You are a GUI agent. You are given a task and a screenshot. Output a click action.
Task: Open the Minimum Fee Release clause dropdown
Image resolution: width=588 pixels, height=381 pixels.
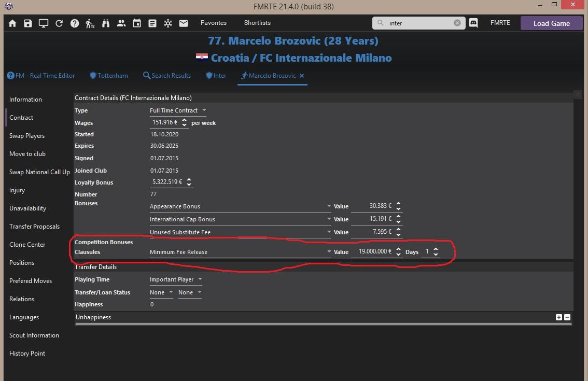coord(329,252)
